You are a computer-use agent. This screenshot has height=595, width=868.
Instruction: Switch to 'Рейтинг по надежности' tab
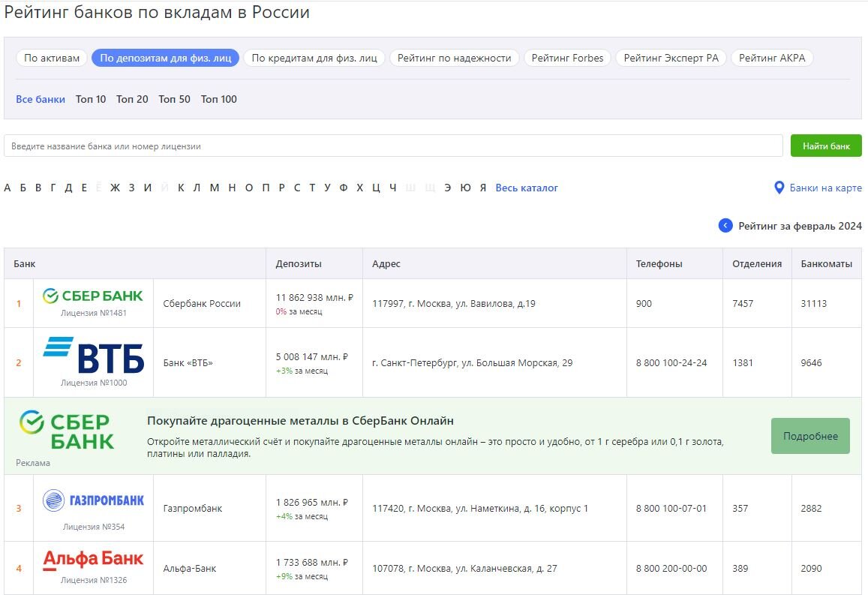click(454, 58)
